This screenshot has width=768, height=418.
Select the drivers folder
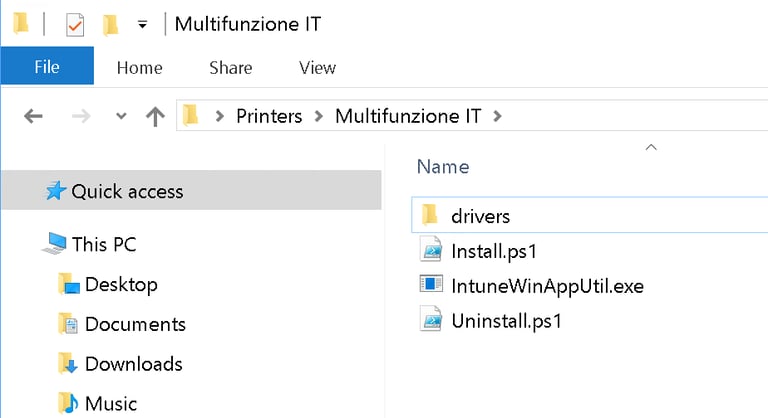click(x=480, y=216)
